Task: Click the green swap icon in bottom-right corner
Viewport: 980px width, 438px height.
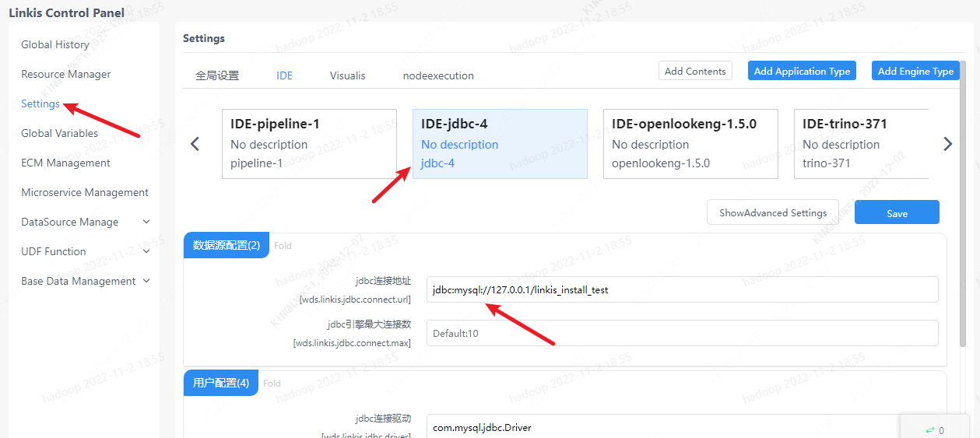Action: [x=929, y=430]
